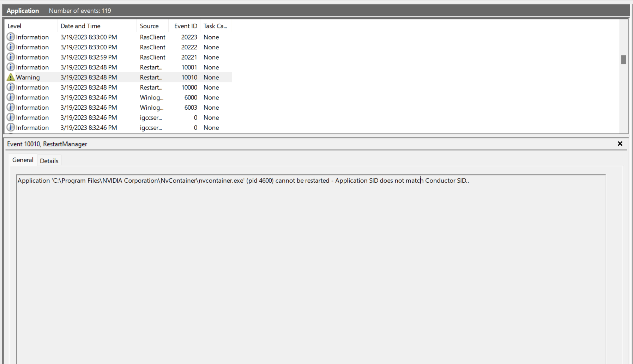Click the 'Event 10010, RestartManager' pane title

[x=47, y=144]
